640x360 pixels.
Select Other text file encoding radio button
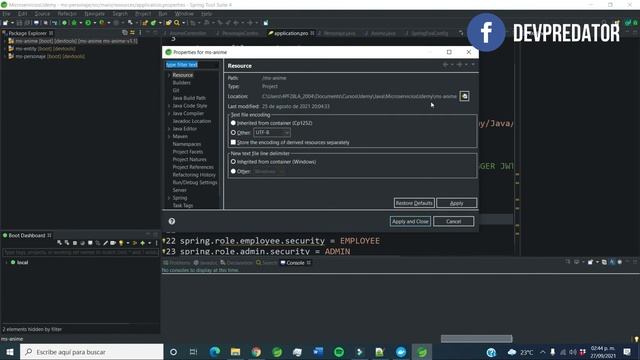233,133
